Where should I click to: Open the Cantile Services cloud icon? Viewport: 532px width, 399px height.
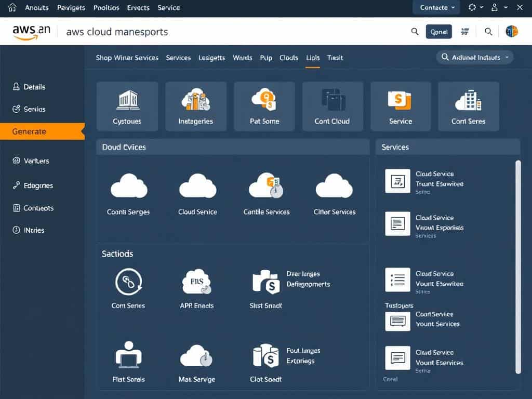point(266,185)
